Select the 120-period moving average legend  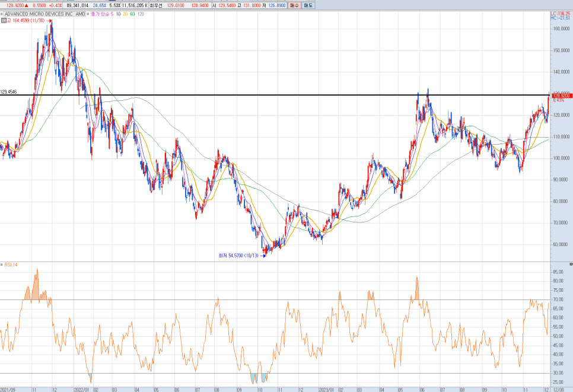tap(141, 14)
